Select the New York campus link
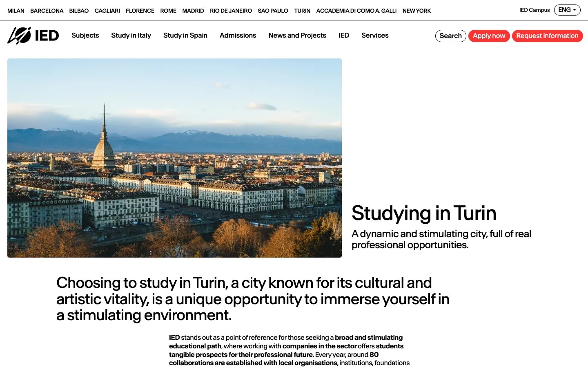Image resolution: width=588 pixels, height=368 pixels. tap(417, 11)
